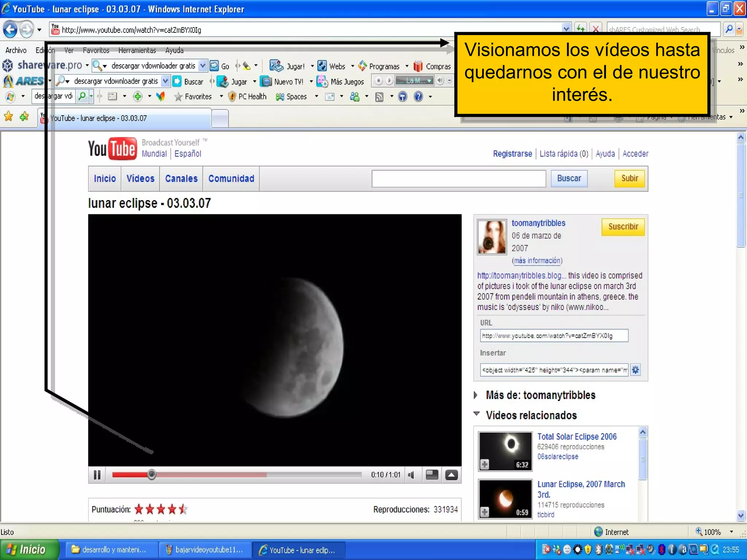Open Favorites Center star icon

8,117
